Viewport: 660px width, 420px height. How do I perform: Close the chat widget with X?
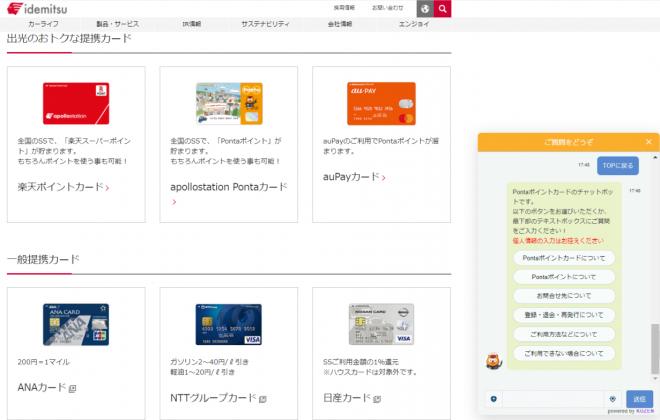tap(649, 142)
